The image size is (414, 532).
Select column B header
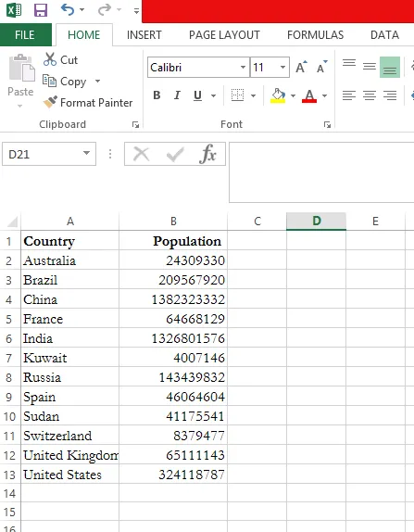pyautogui.click(x=173, y=222)
